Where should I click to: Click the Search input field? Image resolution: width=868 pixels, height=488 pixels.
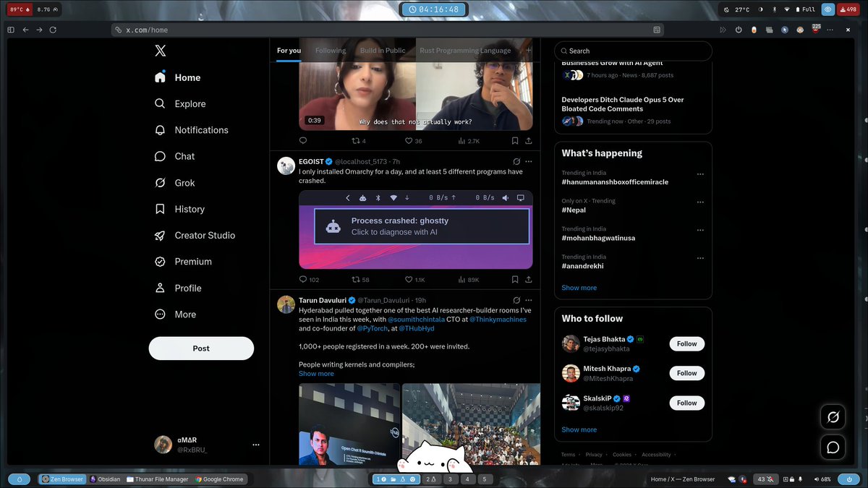[x=633, y=51]
